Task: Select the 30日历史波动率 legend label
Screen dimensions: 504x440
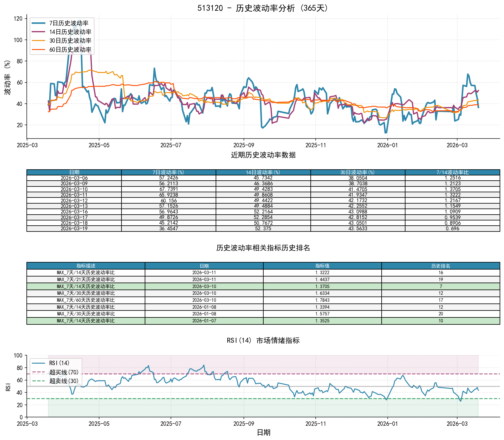Action: coord(70,41)
